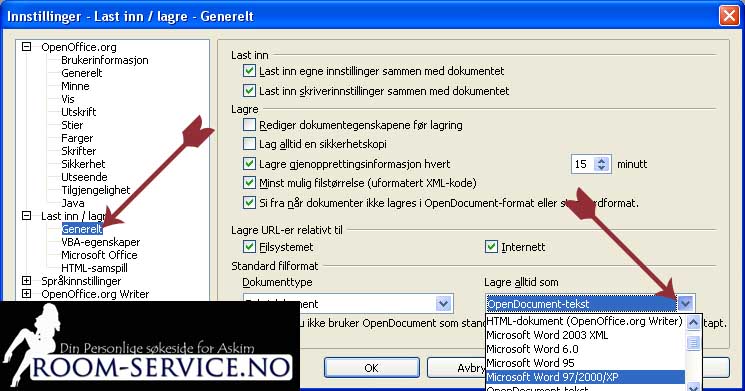Uncheck the Internett checkbox

coord(491,247)
